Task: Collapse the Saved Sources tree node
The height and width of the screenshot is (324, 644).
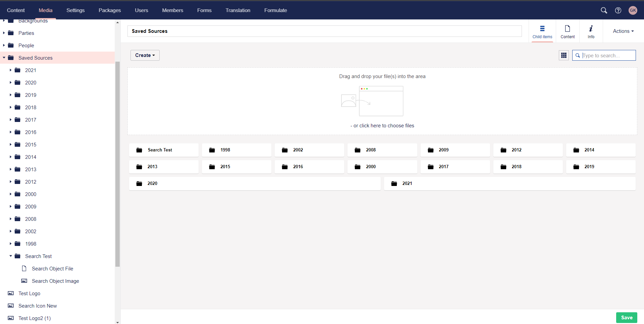Action: 4,58
